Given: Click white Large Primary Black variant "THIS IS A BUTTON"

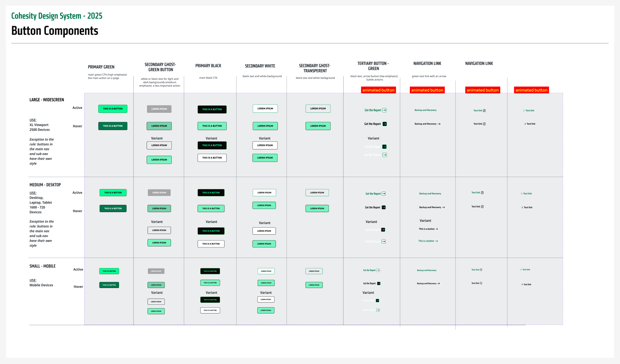Looking at the screenshot, I should [212, 158].
